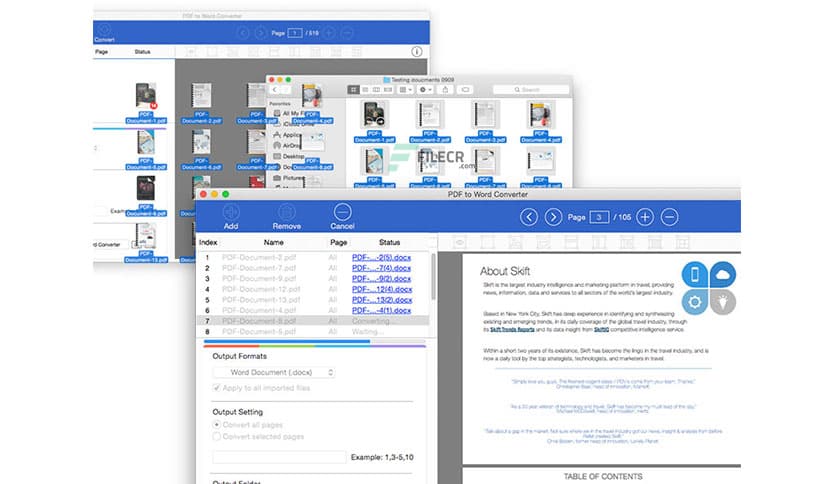
Task: Click Status column header in back converter window
Action: pos(142,52)
